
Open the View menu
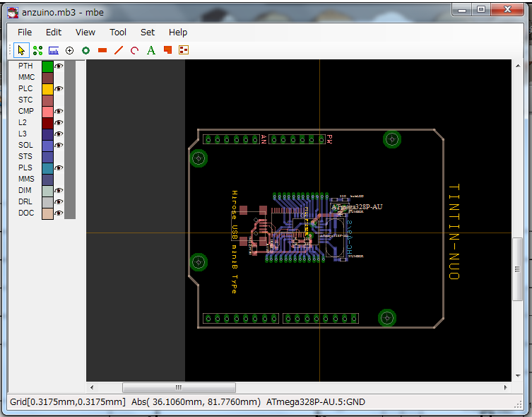point(85,33)
